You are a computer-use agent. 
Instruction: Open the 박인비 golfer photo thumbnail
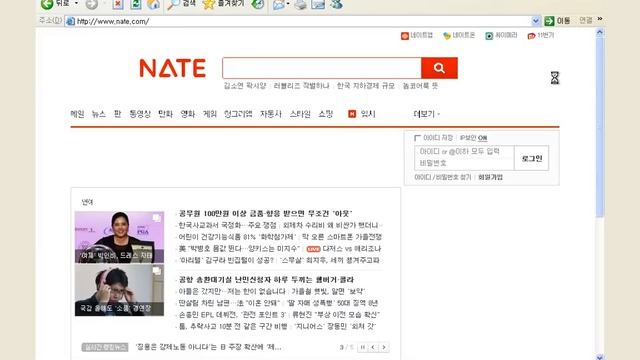[x=119, y=237]
